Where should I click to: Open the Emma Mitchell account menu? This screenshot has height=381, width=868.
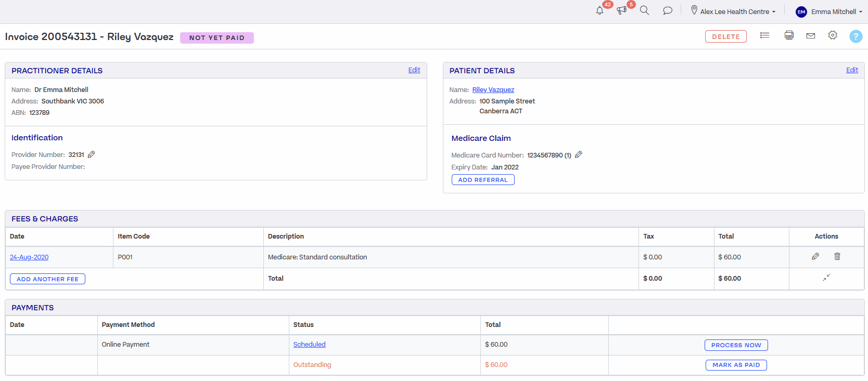click(x=836, y=11)
